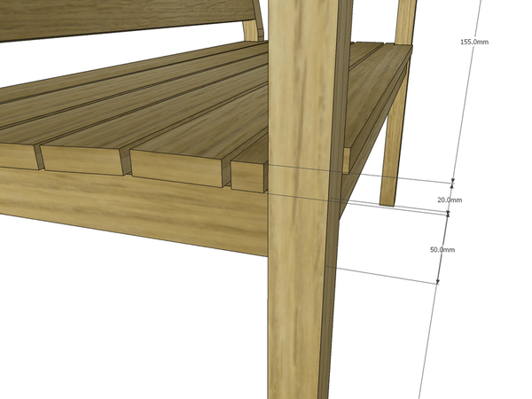Select the front apron rail beneath the slats
The height and width of the screenshot is (399, 532).
[x=133, y=211]
